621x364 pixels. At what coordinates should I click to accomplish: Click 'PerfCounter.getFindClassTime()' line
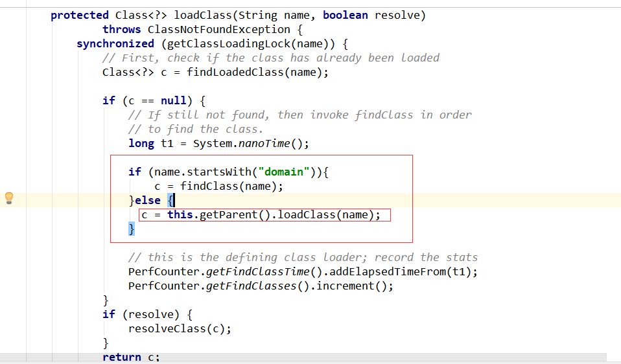(303, 272)
